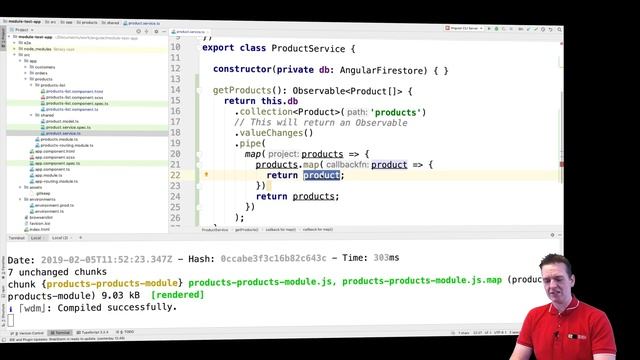
Task: Click the product.service.ts editor tab
Action: click(x=191, y=31)
